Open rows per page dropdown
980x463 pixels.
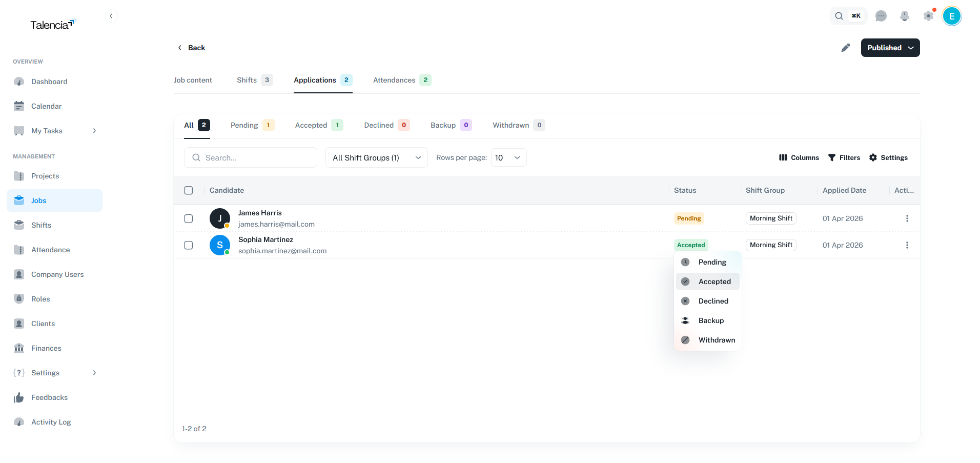click(508, 157)
